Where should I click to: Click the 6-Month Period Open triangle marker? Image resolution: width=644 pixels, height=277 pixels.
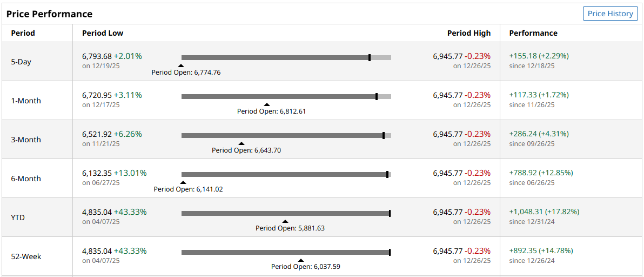click(183, 182)
